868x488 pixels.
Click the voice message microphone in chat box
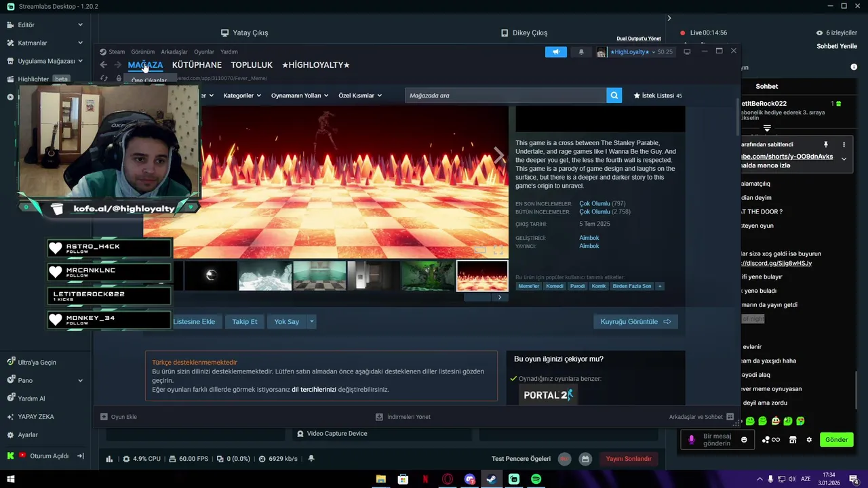tap(691, 439)
